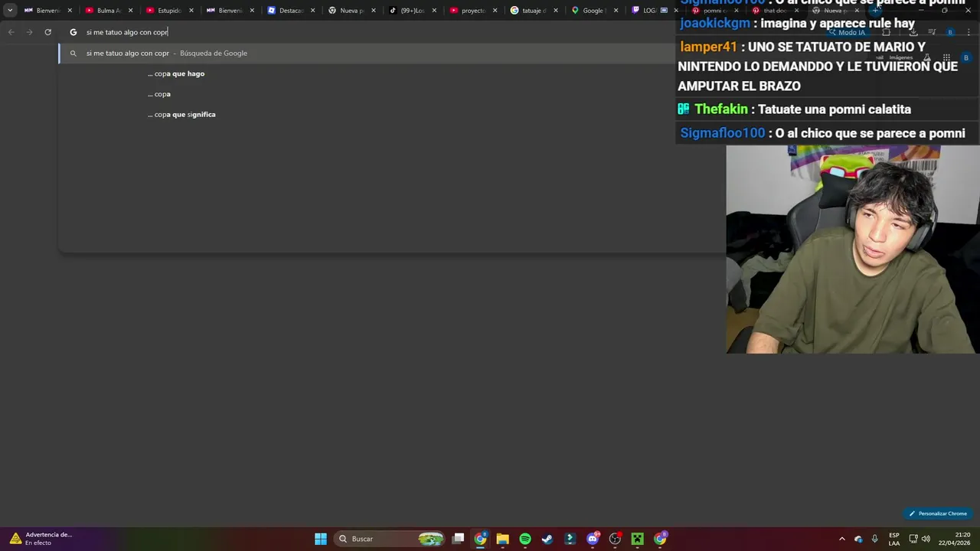Click the Modo IA button

pyautogui.click(x=847, y=33)
